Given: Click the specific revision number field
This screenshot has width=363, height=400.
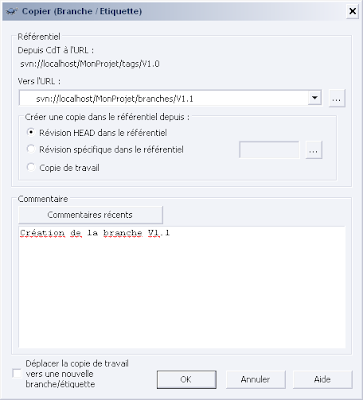Looking at the screenshot, I should tap(269, 150).
